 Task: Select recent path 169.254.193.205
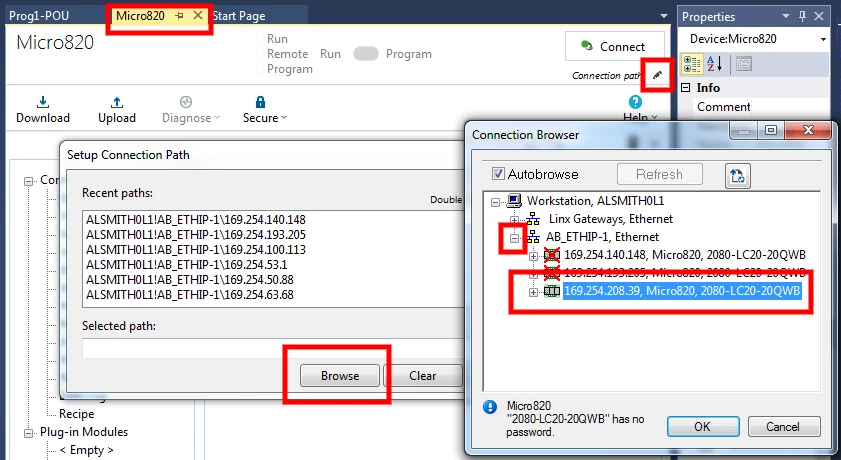pyautogui.click(x=196, y=235)
